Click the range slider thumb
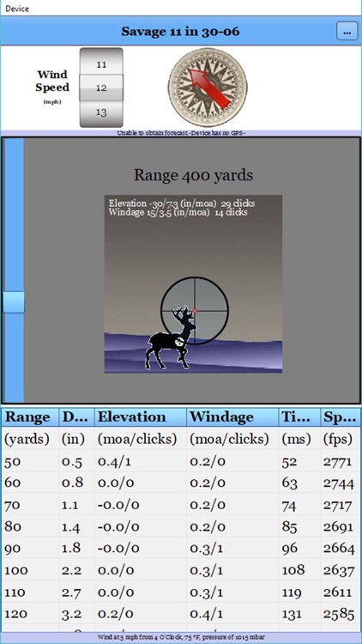This screenshot has height=644, width=362. (14, 302)
